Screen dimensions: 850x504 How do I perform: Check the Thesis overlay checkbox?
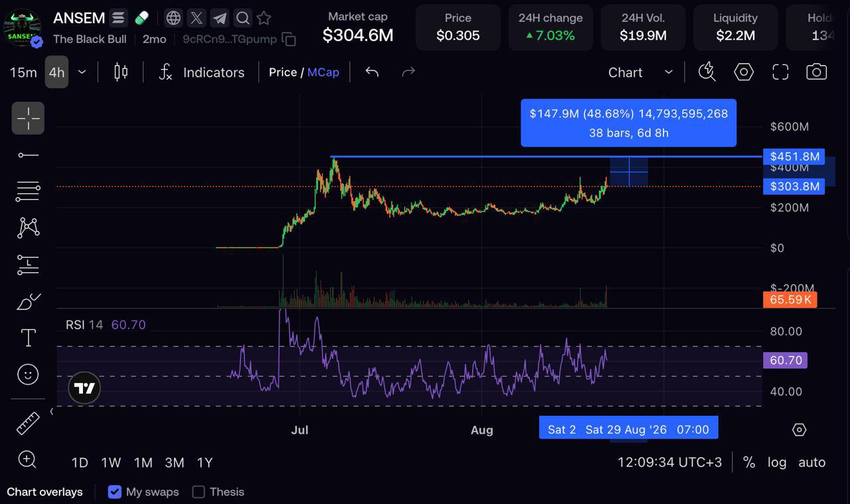[199, 492]
